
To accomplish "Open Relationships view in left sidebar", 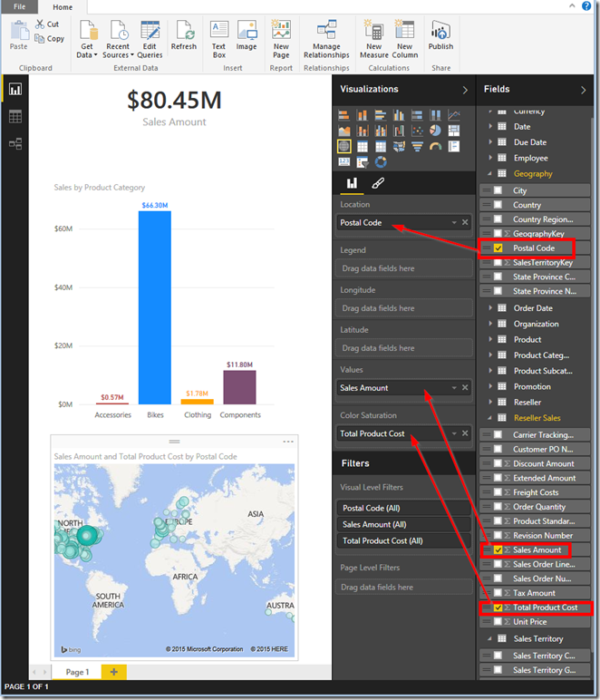I will [15, 144].
